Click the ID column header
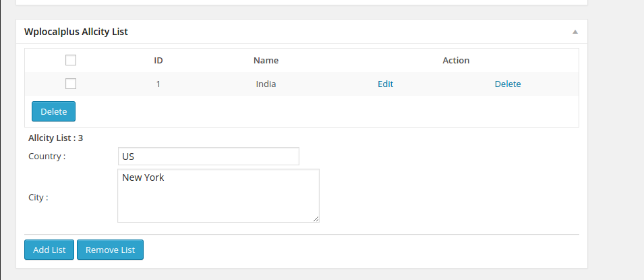The height and width of the screenshot is (280, 644). (158, 61)
